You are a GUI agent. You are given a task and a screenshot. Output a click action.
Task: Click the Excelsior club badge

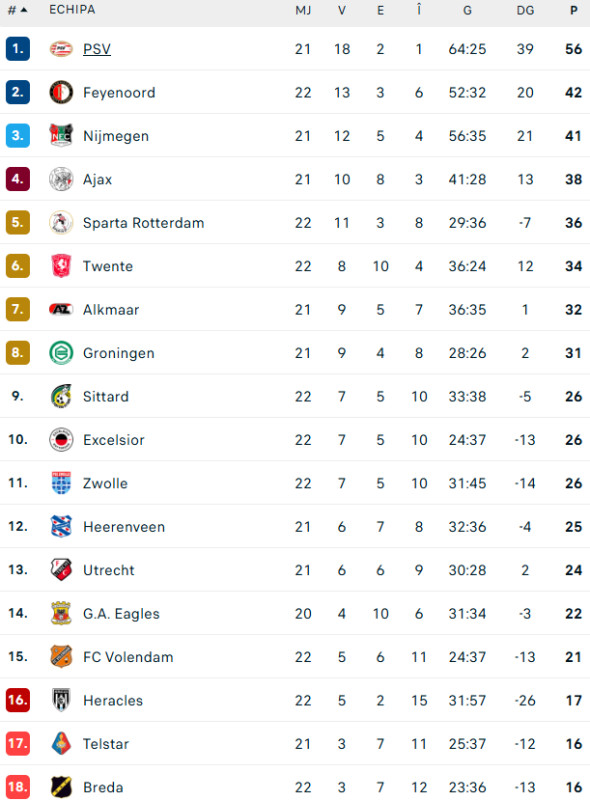coord(60,440)
